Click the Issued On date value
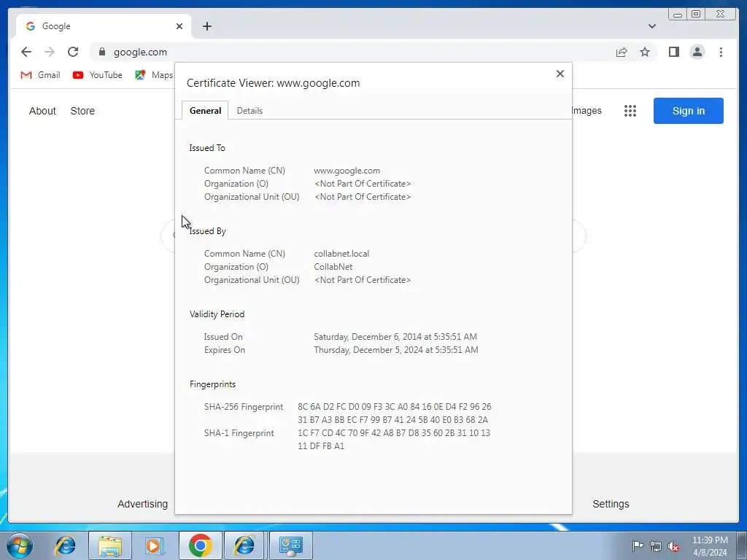747x560 pixels. point(395,337)
